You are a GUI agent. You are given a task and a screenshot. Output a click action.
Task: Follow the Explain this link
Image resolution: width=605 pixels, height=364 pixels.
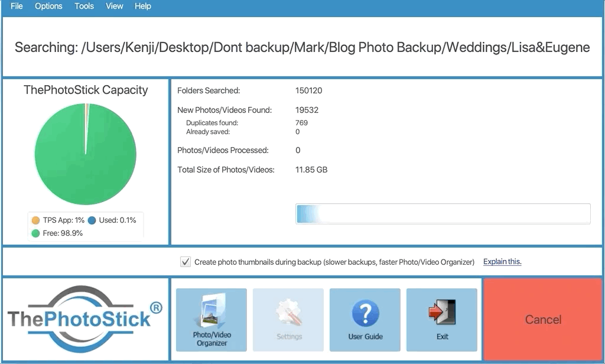[x=502, y=262]
